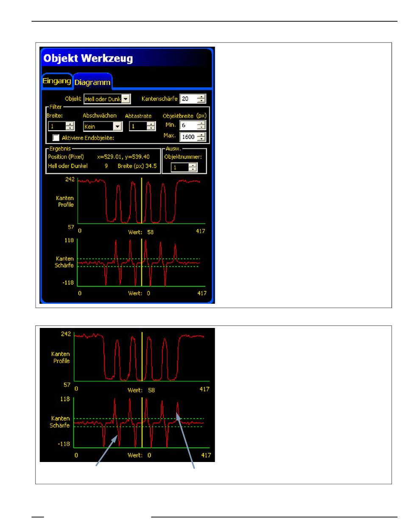Decrease the Objektbreite Min. value

[x=201, y=127]
